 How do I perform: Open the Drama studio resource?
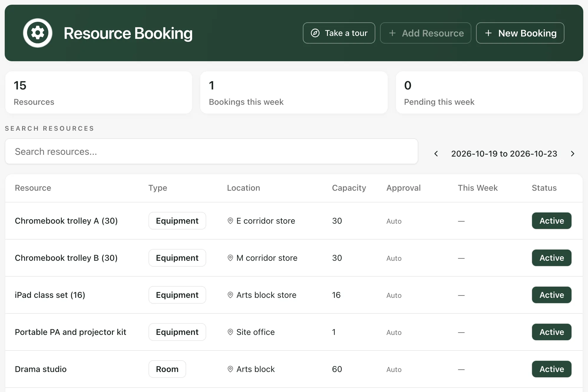[41, 369]
